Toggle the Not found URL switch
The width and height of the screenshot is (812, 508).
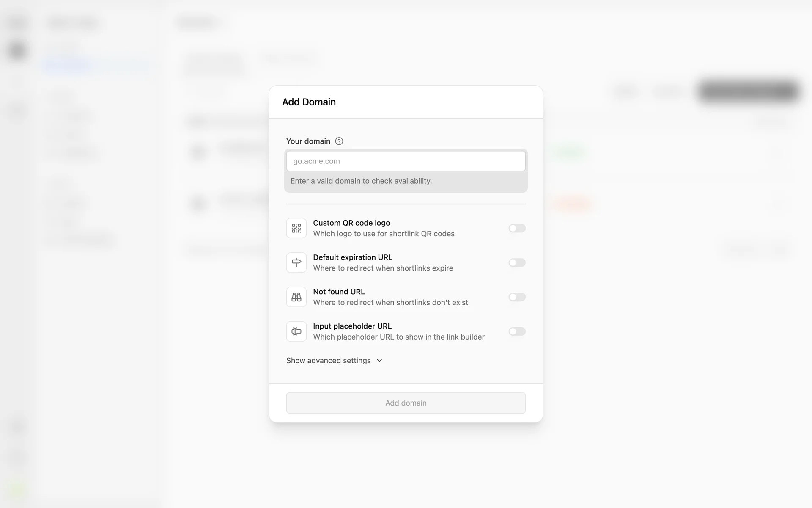tap(517, 297)
